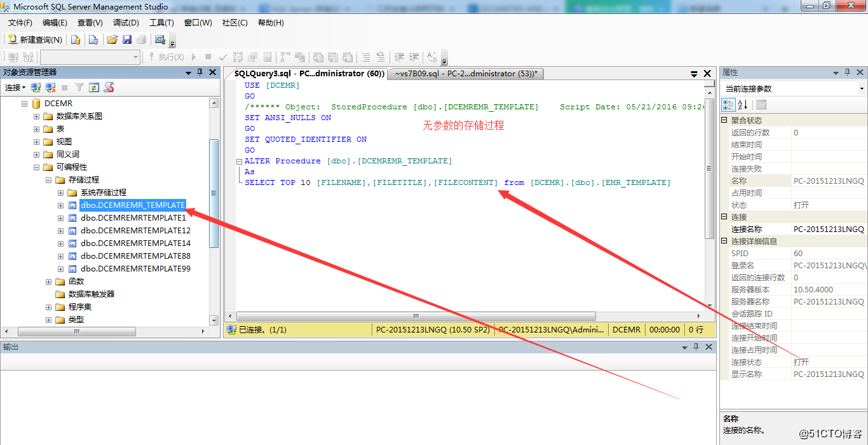Viewport: 868px width, 445px height.
Task: Collapse the 聚合状态 properties section
Action: tap(724, 120)
